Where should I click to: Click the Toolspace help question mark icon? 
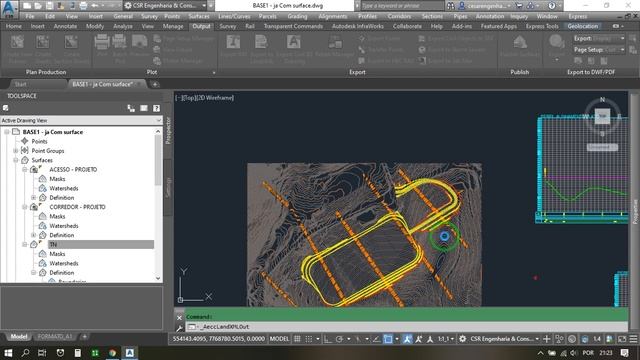click(156, 108)
